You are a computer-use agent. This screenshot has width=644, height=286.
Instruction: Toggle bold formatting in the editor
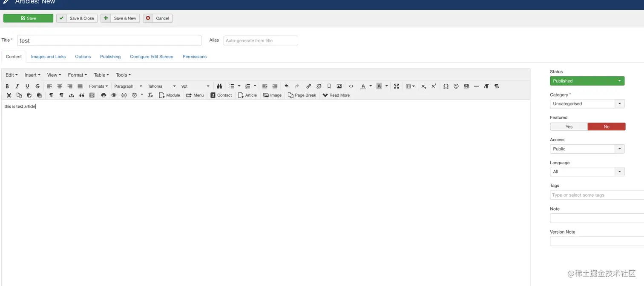pyautogui.click(x=7, y=86)
